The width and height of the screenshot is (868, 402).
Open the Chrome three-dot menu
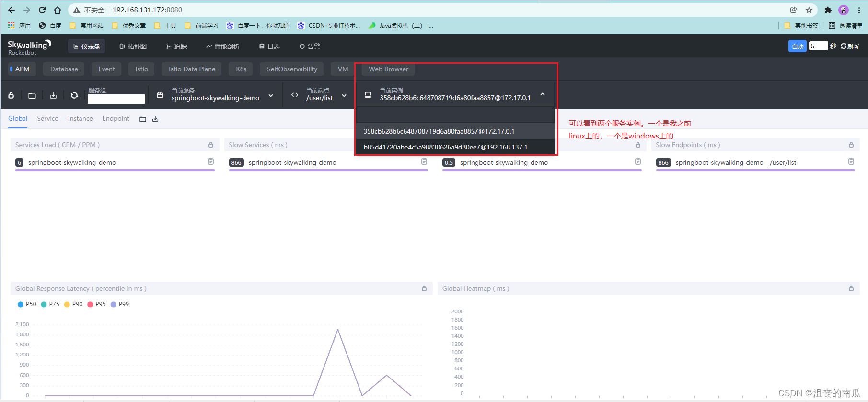859,10
